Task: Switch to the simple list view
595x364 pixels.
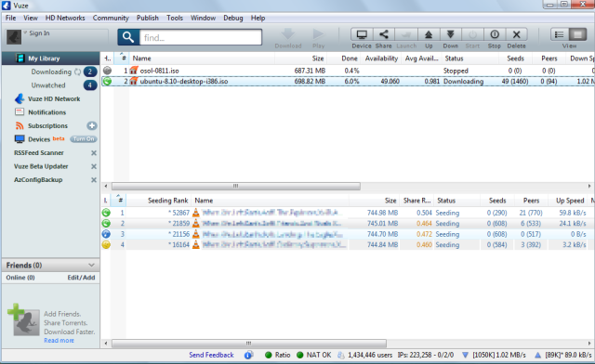Action: click(559, 34)
